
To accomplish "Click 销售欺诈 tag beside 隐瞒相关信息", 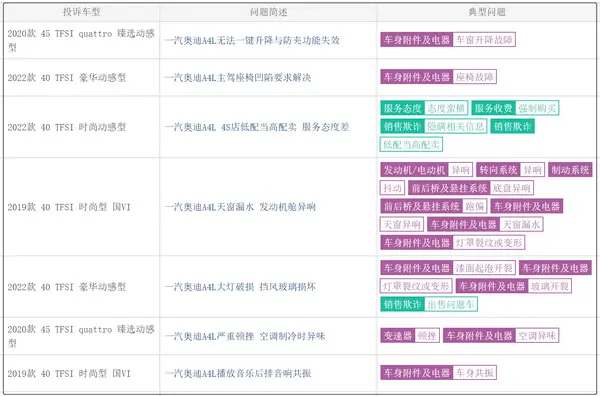I will point(402,126).
